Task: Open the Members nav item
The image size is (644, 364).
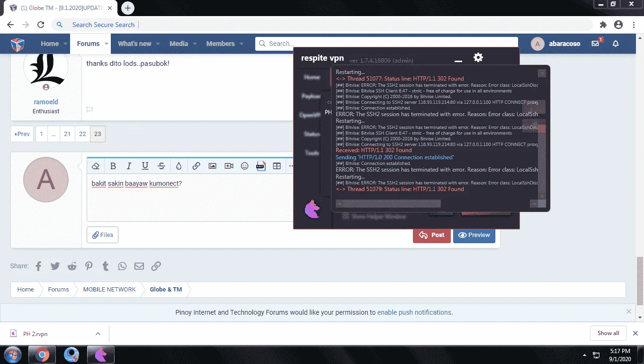Action: 220,44
